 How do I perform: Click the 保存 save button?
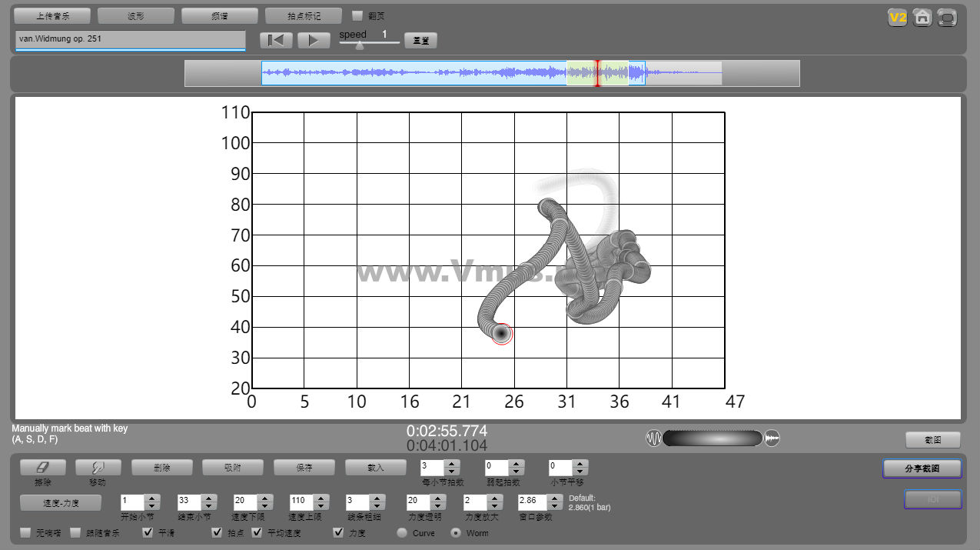click(x=304, y=467)
